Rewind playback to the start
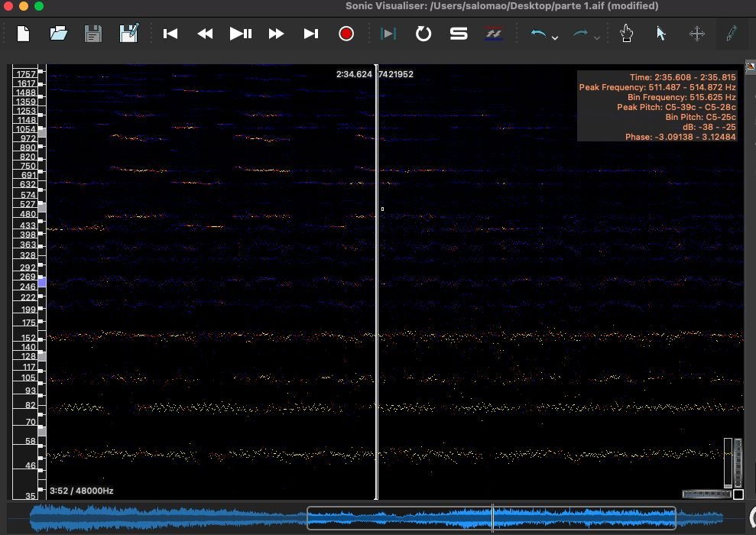 [x=170, y=34]
